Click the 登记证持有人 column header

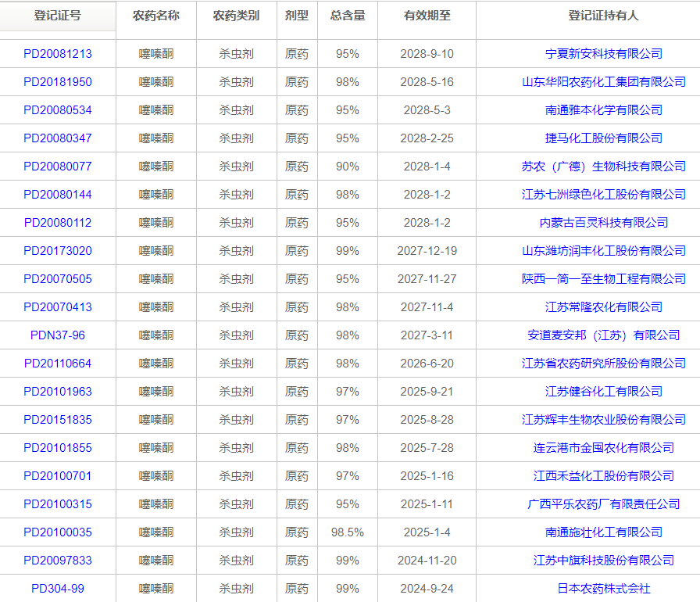pos(604,16)
